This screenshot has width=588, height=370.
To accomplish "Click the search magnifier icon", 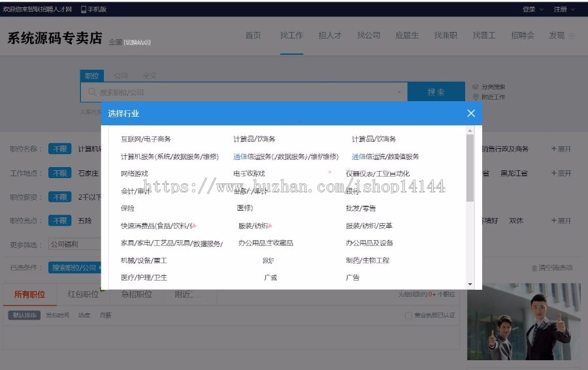I will [x=92, y=92].
